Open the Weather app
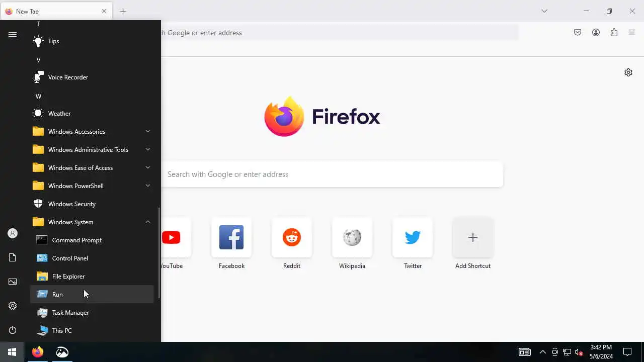The height and width of the screenshot is (362, 644). (x=92, y=114)
